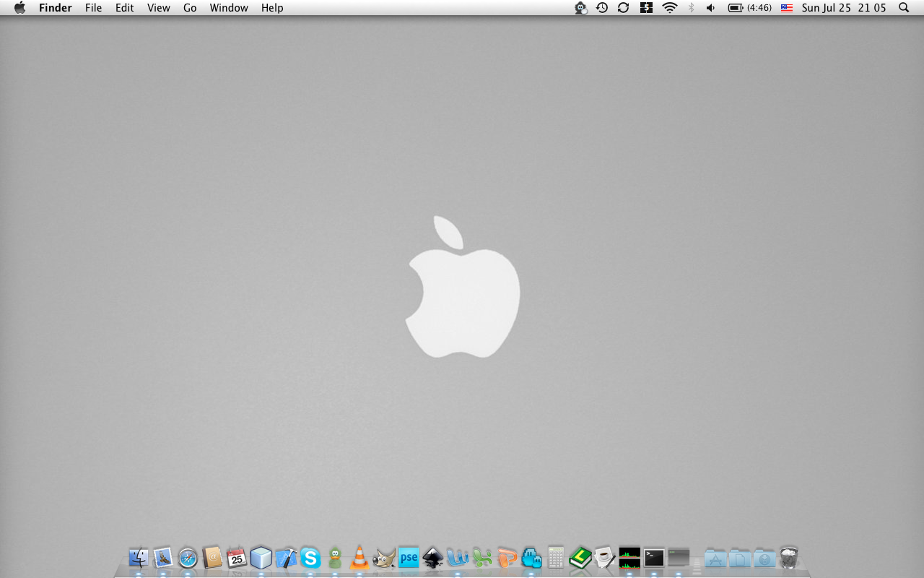This screenshot has width=924, height=578.
Task: Open Finder from the Dock
Action: pos(139,558)
